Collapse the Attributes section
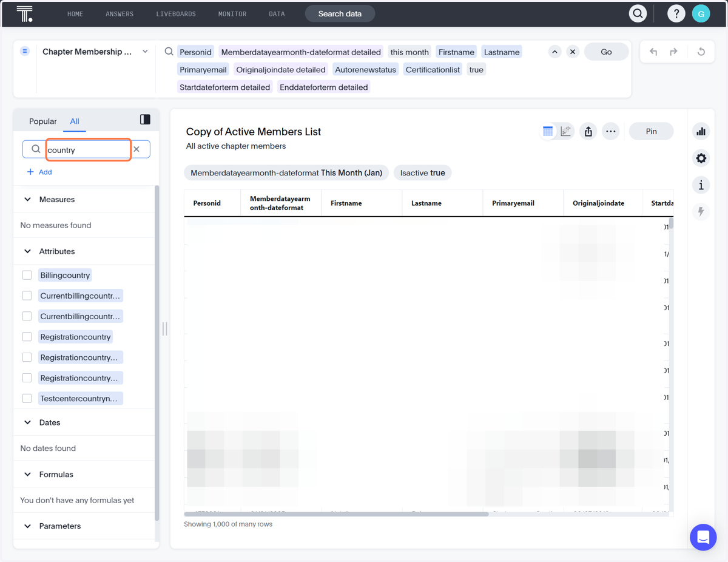Screen dimensions: 728x562 click(x=27, y=251)
